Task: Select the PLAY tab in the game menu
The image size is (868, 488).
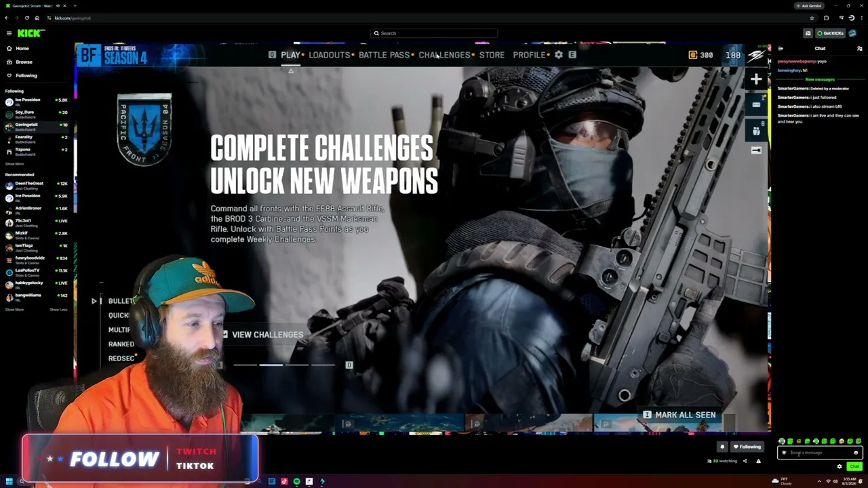Action: point(290,55)
